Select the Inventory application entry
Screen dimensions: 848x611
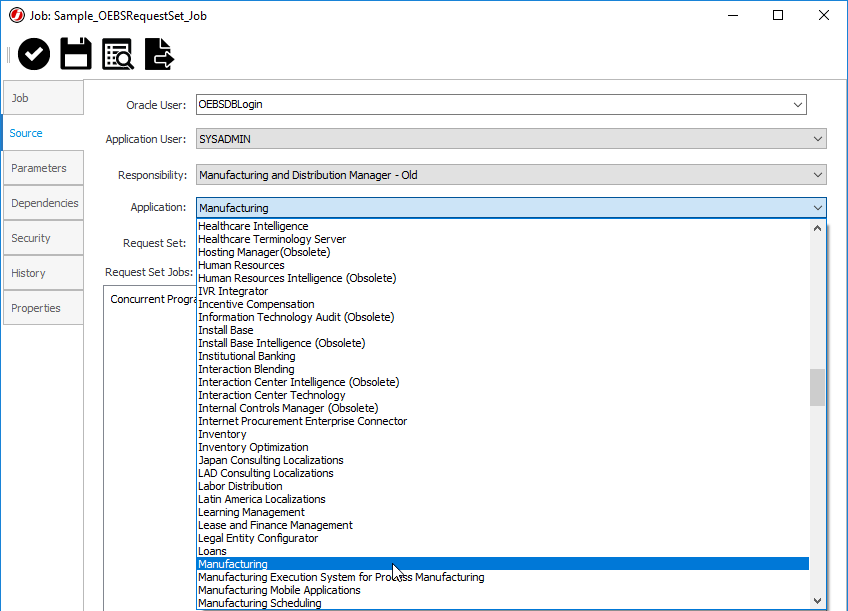click(502, 434)
